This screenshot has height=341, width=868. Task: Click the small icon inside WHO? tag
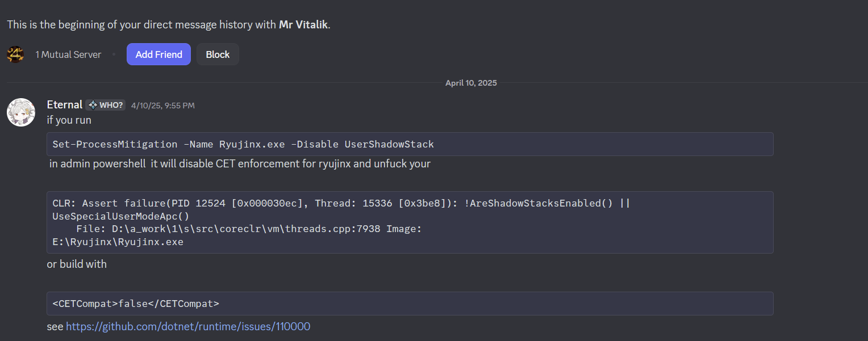click(93, 105)
